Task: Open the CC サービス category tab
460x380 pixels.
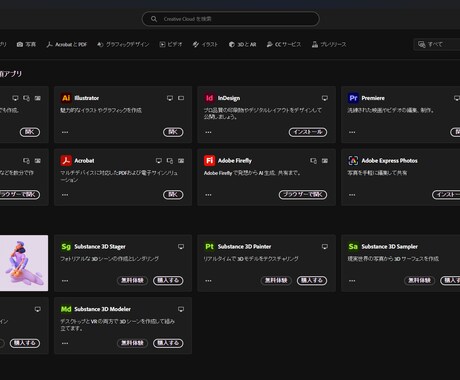Action: point(284,44)
